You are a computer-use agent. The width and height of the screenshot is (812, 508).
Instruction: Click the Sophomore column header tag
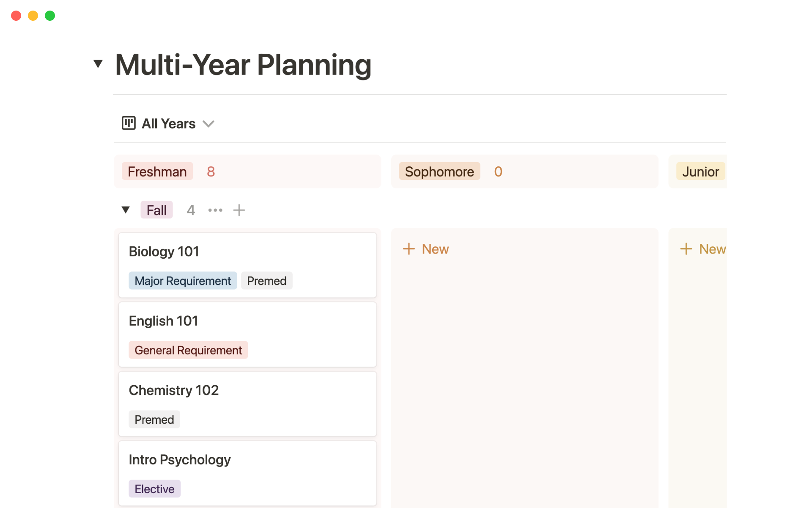point(439,171)
